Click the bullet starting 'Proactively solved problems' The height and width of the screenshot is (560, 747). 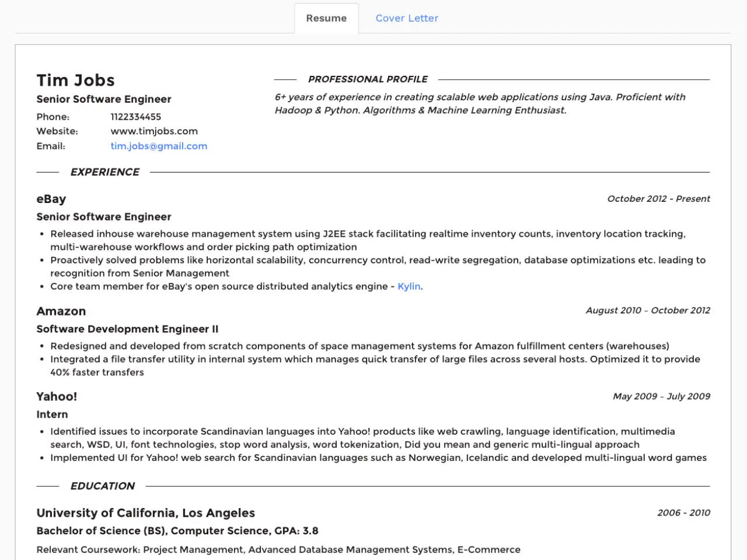pos(378,267)
